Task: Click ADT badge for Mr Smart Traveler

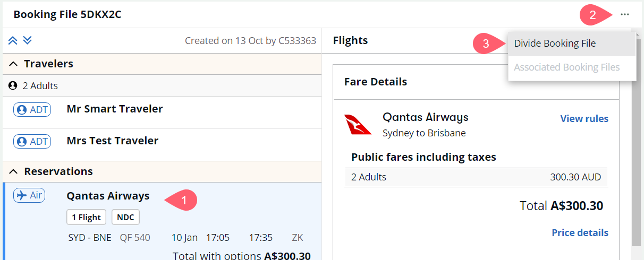Action: (32, 110)
